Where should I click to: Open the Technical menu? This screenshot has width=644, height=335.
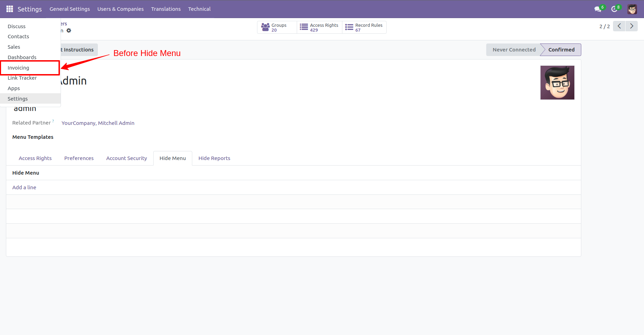pos(199,9)
